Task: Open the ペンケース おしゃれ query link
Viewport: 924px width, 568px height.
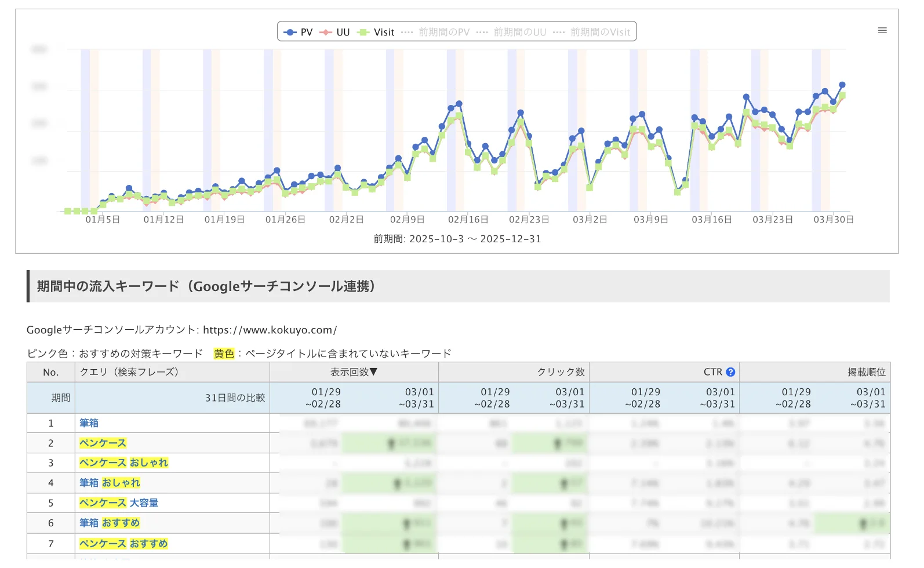Action: pos(123,463)
